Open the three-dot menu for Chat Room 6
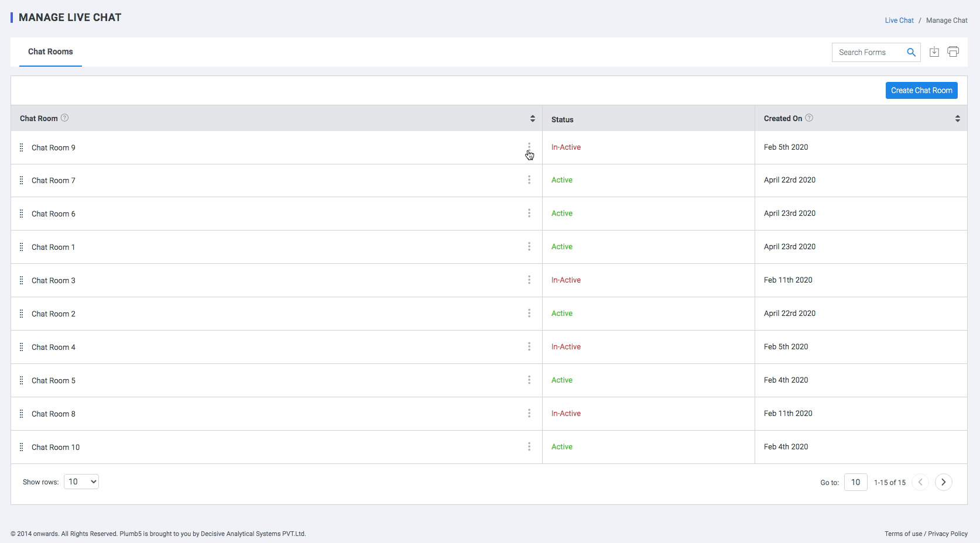 (529, 213)
